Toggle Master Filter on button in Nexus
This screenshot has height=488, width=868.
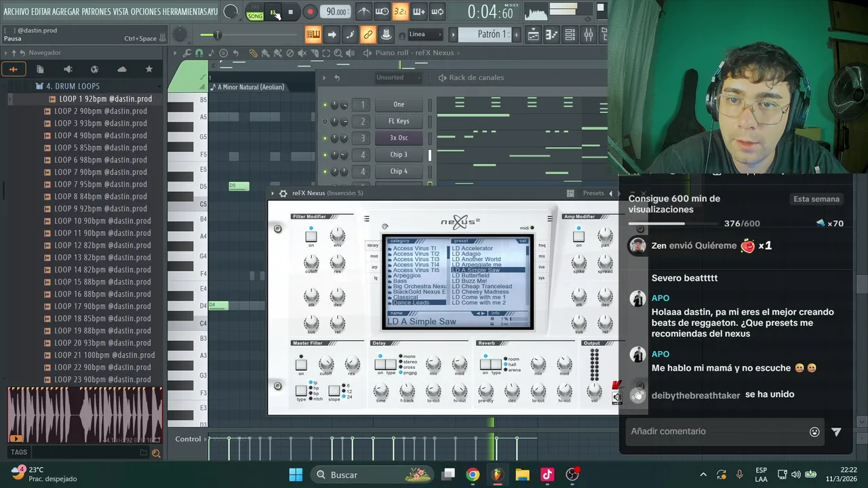(301, 365)
